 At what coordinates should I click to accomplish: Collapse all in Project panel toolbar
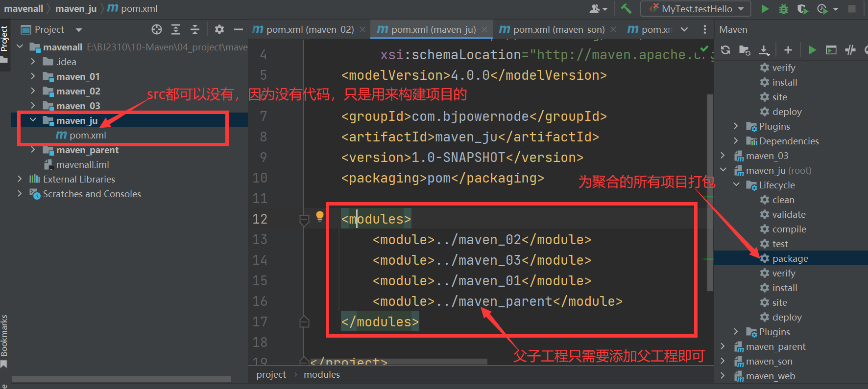click(195, 29)
